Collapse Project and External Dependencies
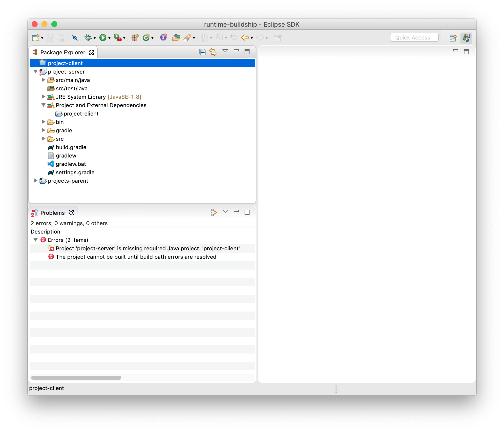The image size is (504, 432). click(x=43, y=105)
